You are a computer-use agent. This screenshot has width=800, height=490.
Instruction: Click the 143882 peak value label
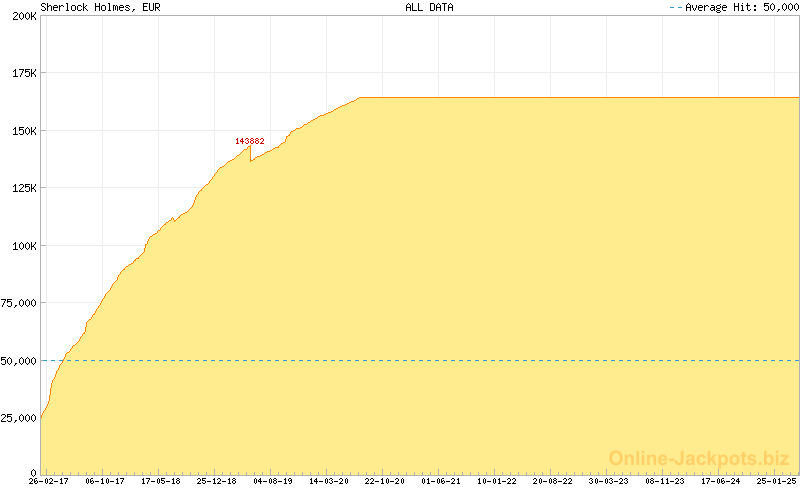(250, 141)
